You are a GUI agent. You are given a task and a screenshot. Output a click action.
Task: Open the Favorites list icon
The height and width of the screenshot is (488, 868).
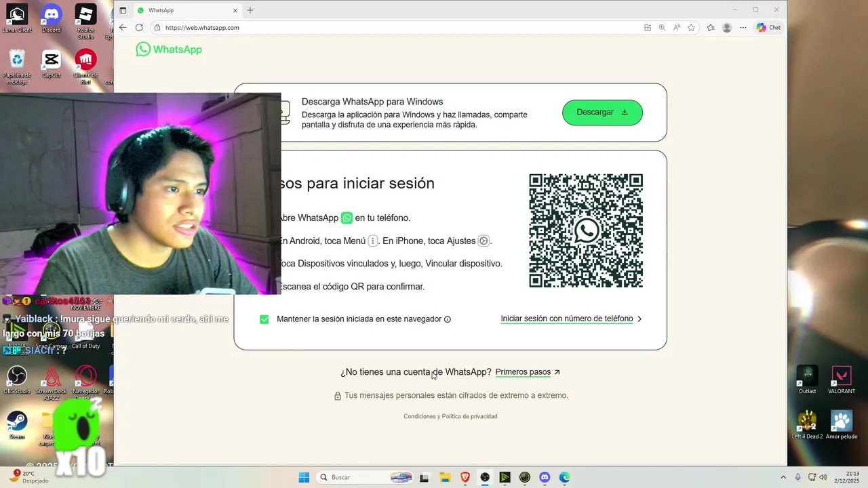(711, 28)
